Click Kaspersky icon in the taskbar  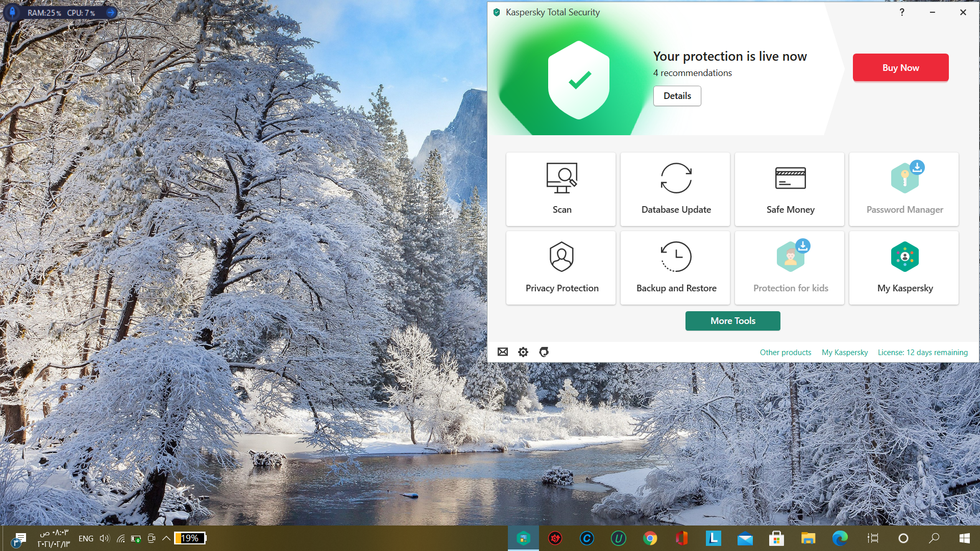523,538
